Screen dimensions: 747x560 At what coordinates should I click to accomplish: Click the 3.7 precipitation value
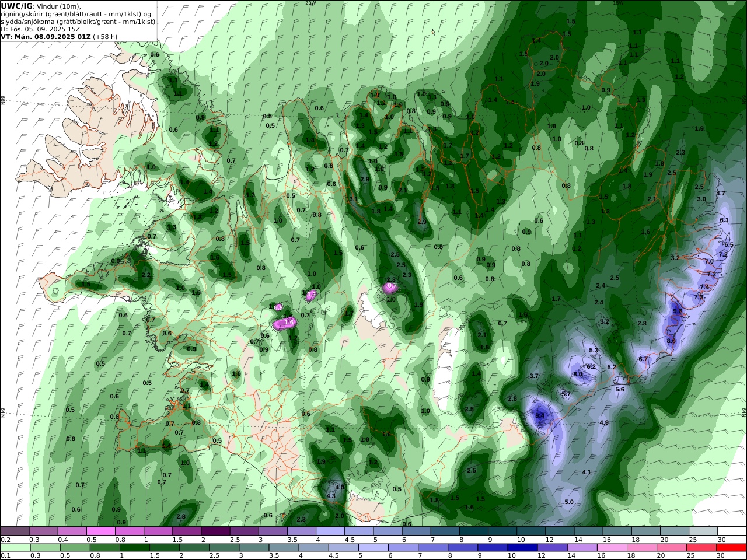coord(533,376)
